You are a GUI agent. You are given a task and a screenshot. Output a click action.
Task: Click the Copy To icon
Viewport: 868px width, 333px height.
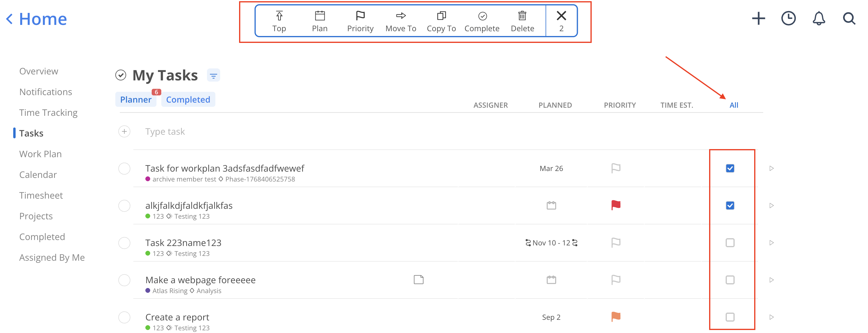tap(441, 16)
